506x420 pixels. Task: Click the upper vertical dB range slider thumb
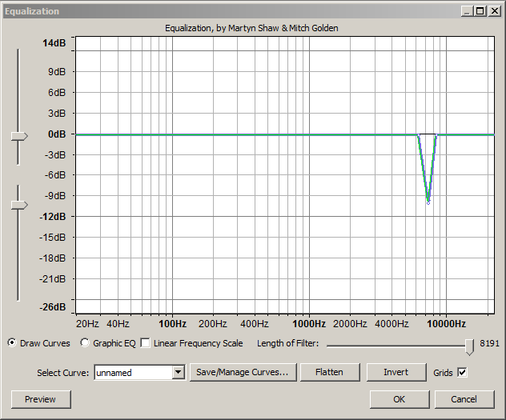tap(18, 137)
